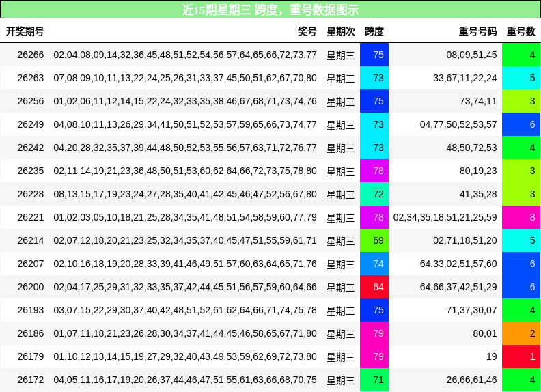Select issue number 26207
The width and height of the screenshot is (541, 392).
tap(31, 264)
